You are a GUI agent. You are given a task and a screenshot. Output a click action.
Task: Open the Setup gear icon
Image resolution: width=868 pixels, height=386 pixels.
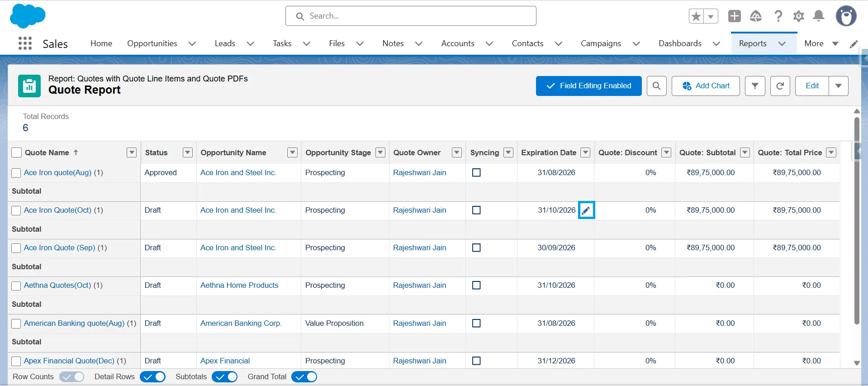[799, 16]
